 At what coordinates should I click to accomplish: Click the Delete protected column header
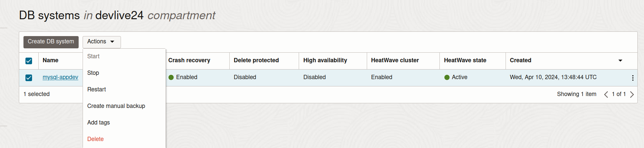(x=256, y=60)
